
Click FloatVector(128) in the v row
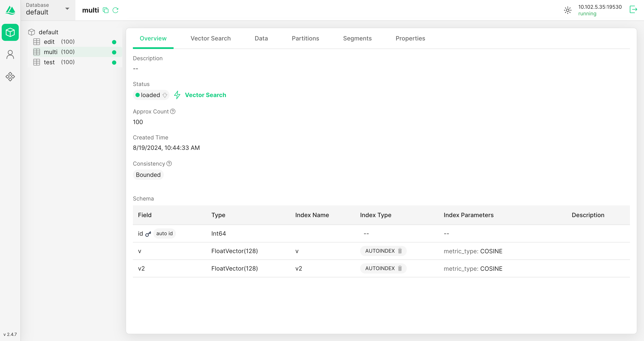(234, 251)
